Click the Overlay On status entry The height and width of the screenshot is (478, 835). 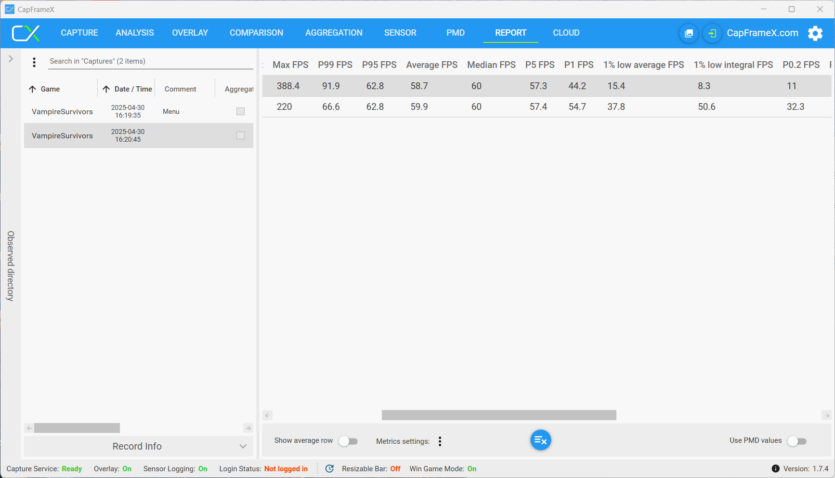pos(112,469)
